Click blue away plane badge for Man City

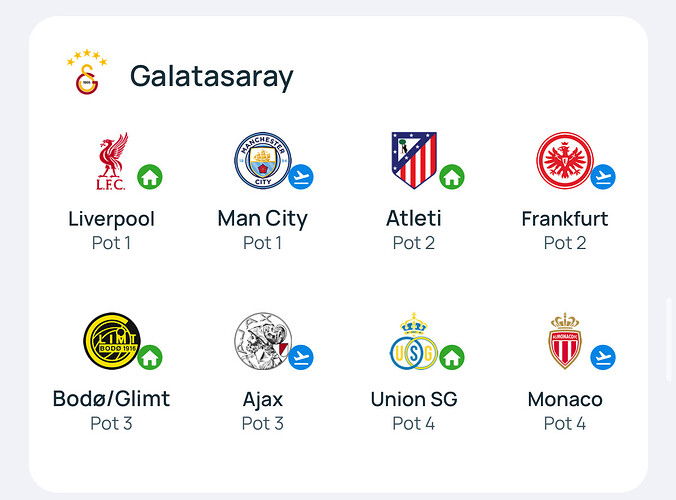(x=301, y=177)
